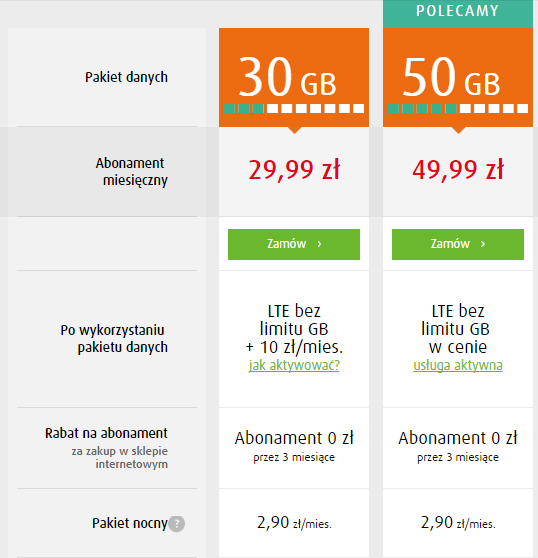Click the 50 GB data progress bar
Screen dimensions: 538x558
pos(458,109)
